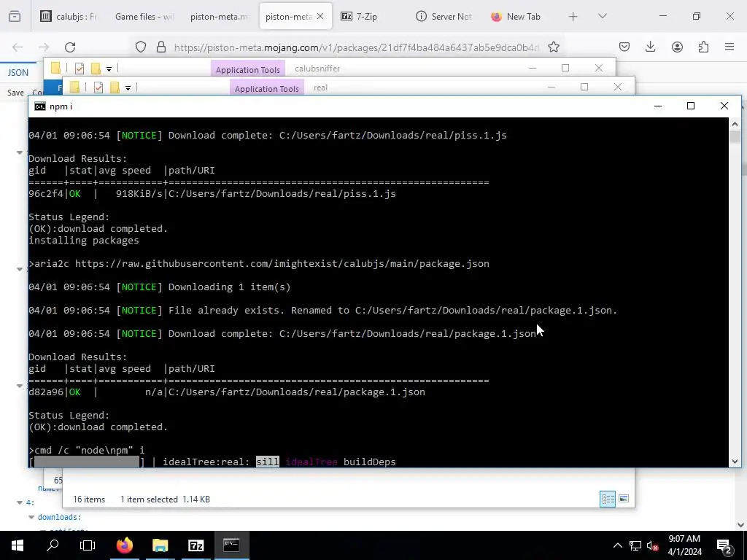Switch to the calubjs browser tab
The image size is (747, 560).
[69, 16]
